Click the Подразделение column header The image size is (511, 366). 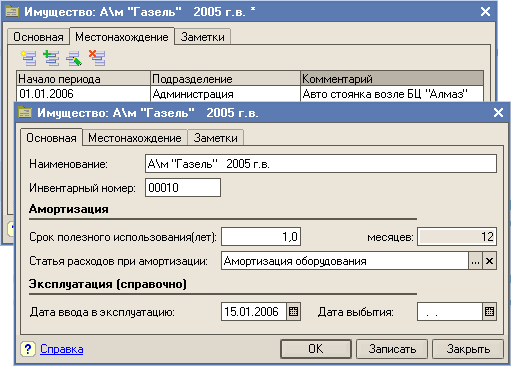pyautogui.click(x=225, y=79)
